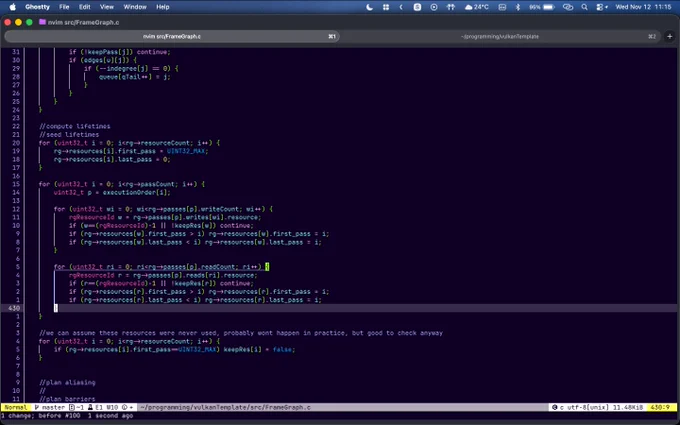Open the Apple menu
This screenshot has height=425, width=680.
pos(13,7)
